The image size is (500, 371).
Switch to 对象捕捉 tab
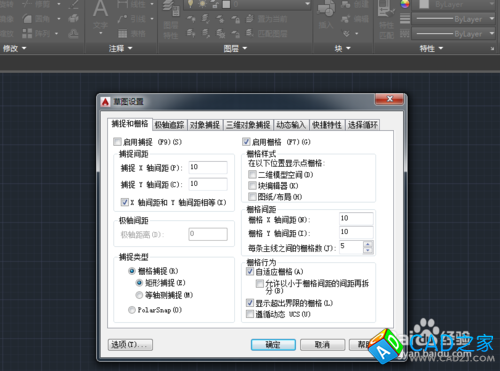(x=205, y=125)
